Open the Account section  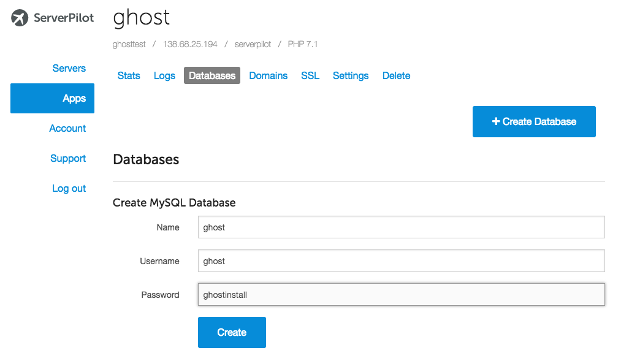[x=67, y=128]
